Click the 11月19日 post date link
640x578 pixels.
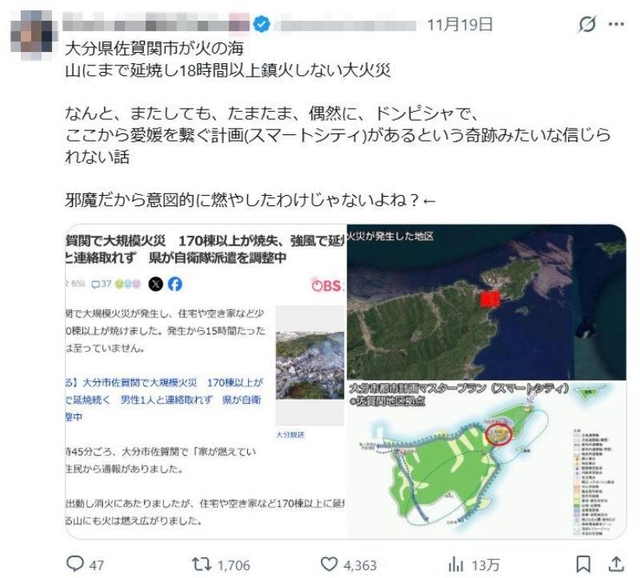(x=460, y=24)
